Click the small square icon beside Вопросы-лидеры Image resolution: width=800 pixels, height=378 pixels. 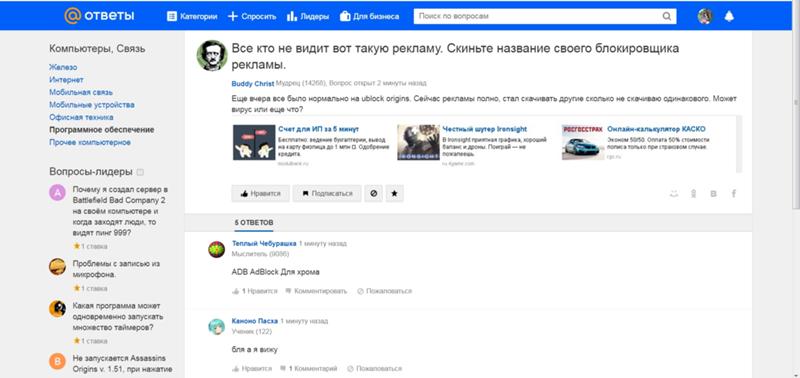click(140, 172)
